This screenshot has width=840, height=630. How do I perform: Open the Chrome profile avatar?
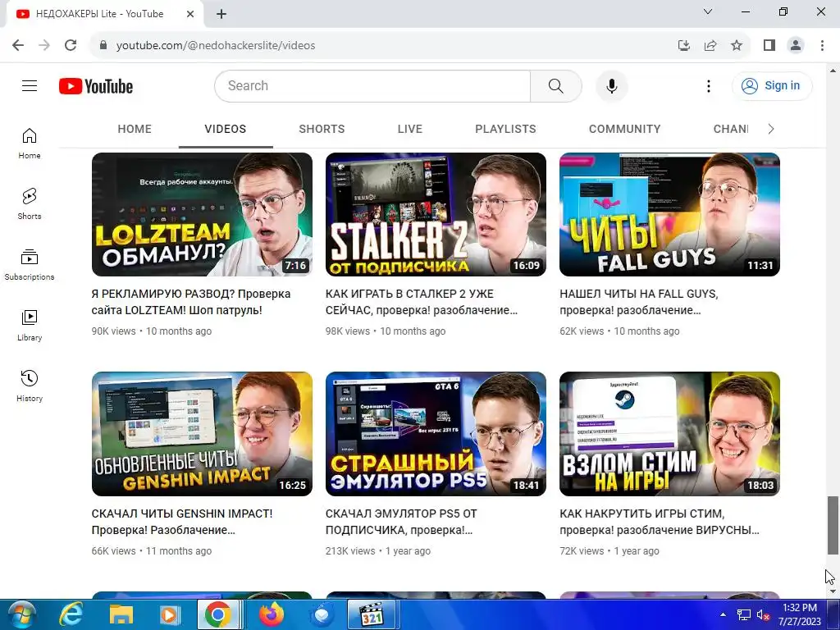pos(796,45)
